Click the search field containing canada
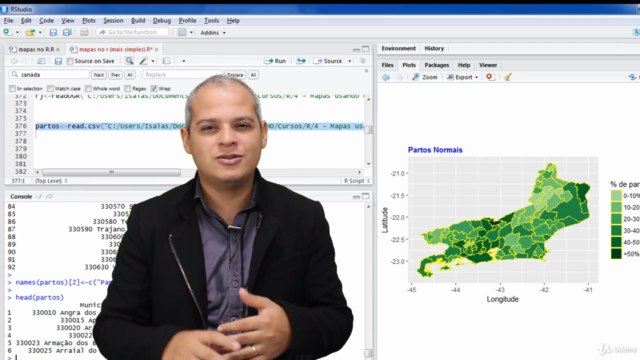Screen dimensions: 640x360 [49, 75]
